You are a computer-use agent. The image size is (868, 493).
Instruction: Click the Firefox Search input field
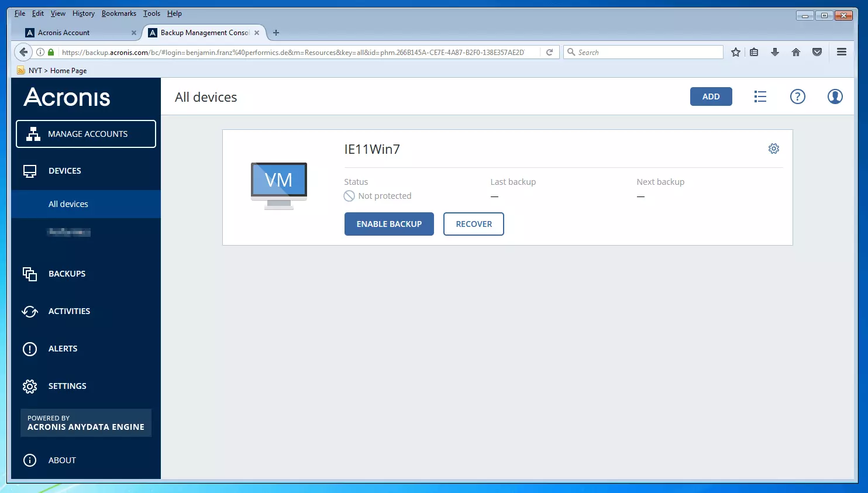pos(643,52)
